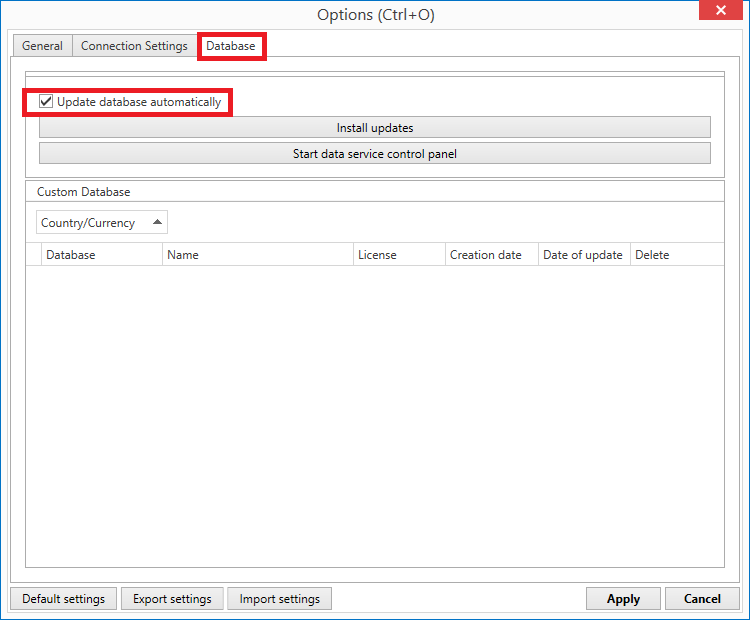Click the Delete column header
This screenshot has height=620, width=750.
[x=677, y=255]
